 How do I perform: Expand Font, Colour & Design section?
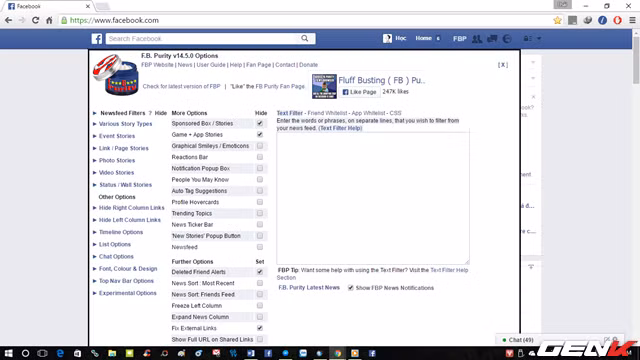coord(128,269)
